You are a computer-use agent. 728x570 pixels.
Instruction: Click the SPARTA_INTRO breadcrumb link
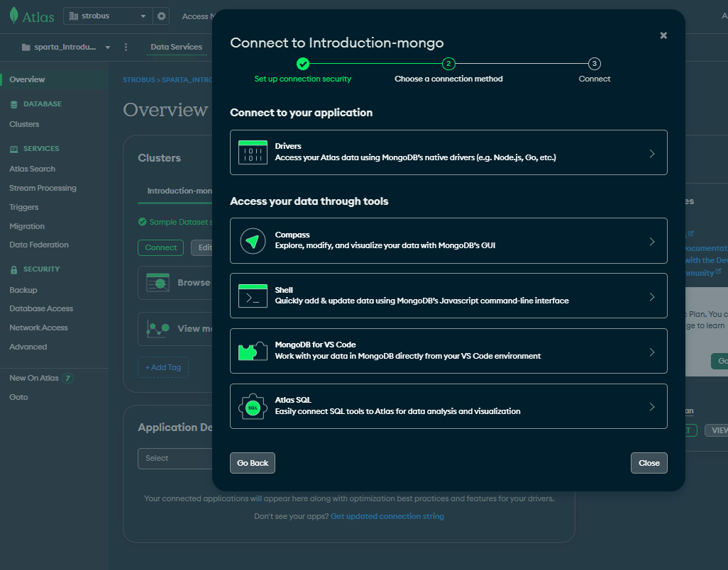coord(187,80)
